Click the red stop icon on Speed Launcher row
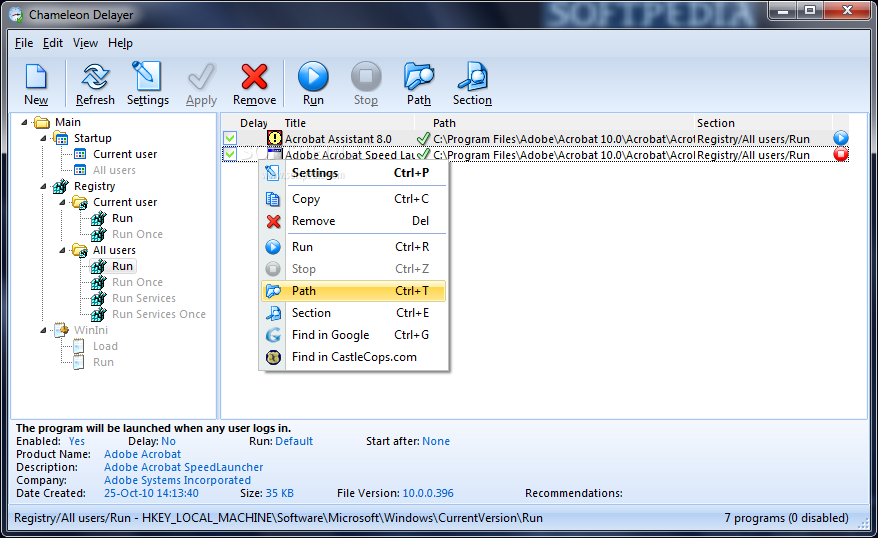 click(840, 154)
